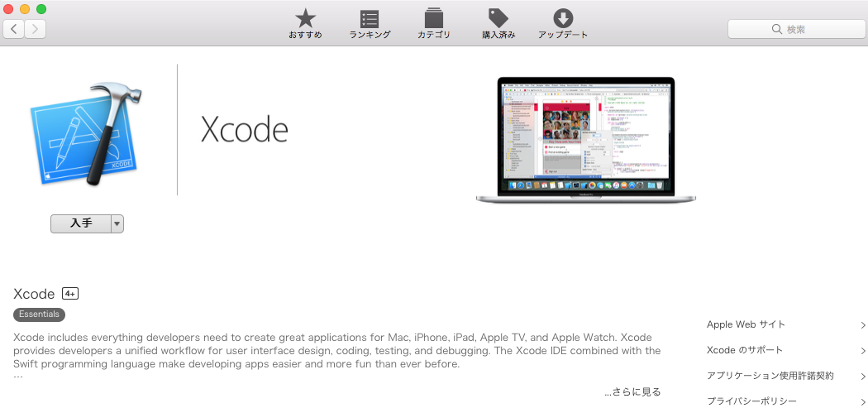
Task: Click the small Xcode heading above Essentials
Action: (x=35, y=294)
